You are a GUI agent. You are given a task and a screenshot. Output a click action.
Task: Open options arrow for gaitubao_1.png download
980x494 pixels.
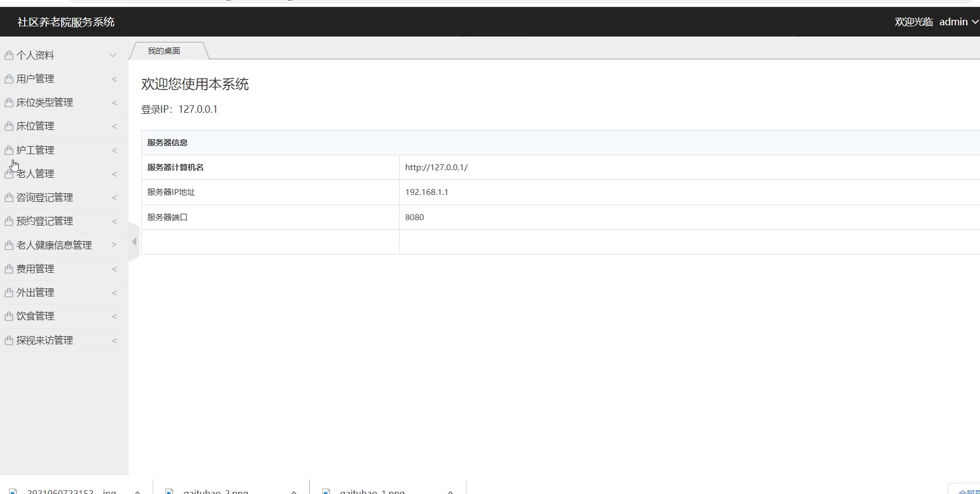(x=450, y=491)
